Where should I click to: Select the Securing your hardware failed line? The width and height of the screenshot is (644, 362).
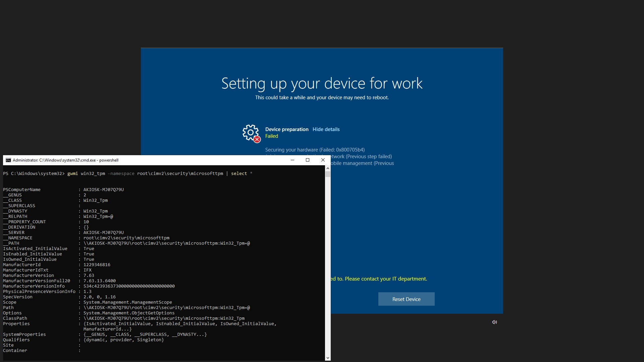[315, 150]
